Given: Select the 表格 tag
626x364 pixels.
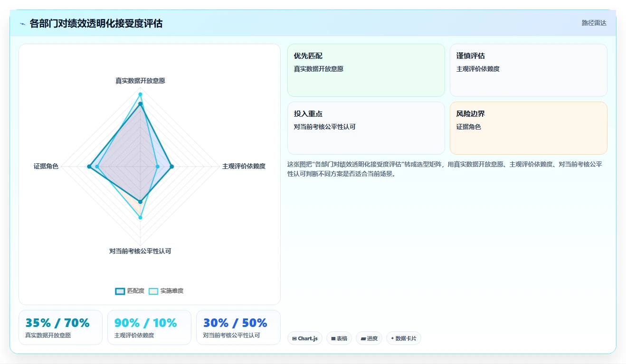Looking at the screenshot, I should (x=339, y=338).
